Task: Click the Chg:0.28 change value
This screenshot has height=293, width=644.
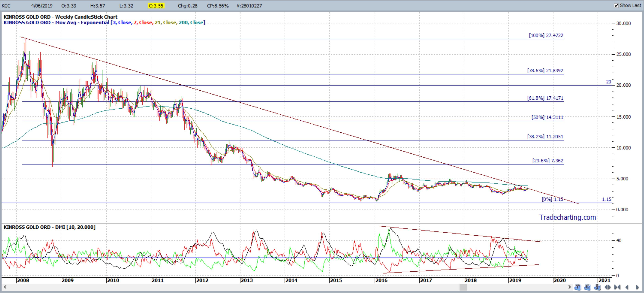Action: point(187,6)
